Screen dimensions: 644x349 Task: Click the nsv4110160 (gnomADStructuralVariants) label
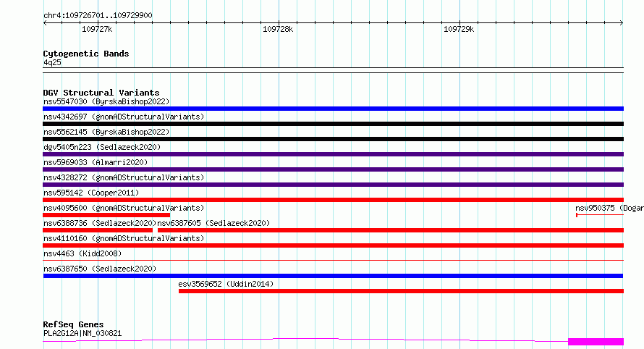coord(124,238)
